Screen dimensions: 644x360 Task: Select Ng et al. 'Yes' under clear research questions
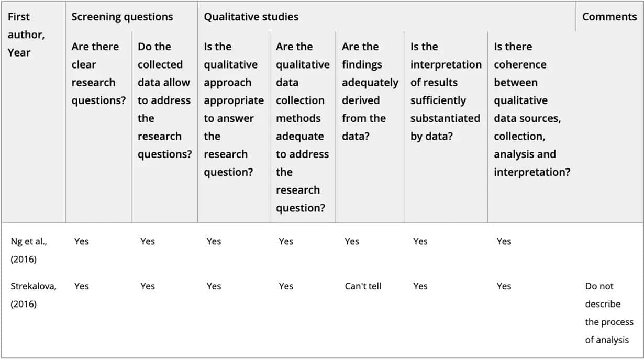[81, 241]
